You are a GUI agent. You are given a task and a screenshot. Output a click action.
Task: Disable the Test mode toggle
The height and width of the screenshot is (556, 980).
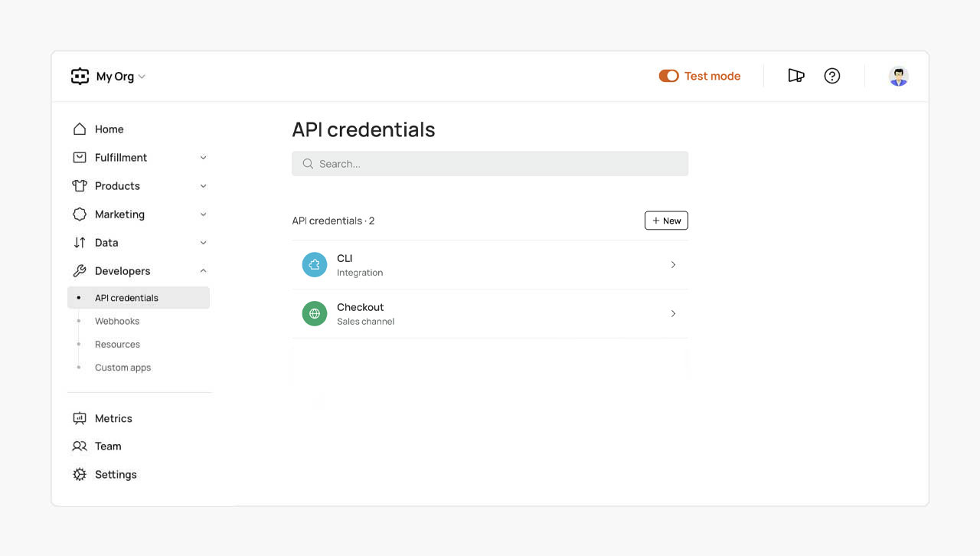[x=668, y=76]
